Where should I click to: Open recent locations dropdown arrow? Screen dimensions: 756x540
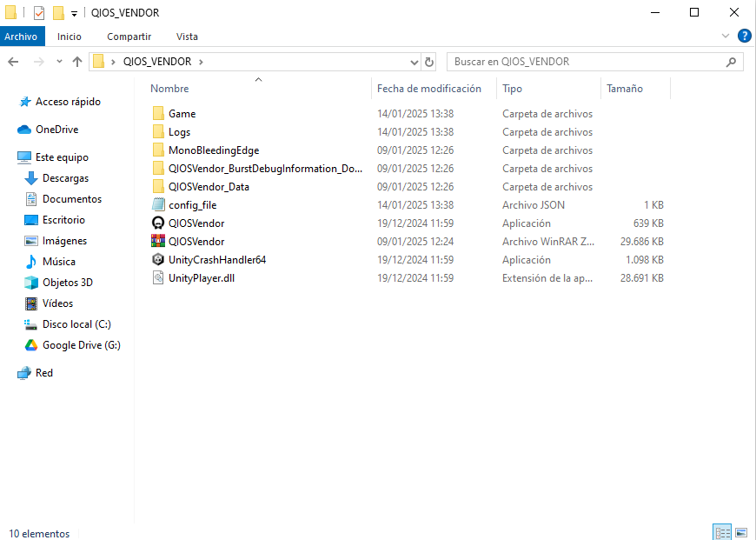click(x=59, y=62)
